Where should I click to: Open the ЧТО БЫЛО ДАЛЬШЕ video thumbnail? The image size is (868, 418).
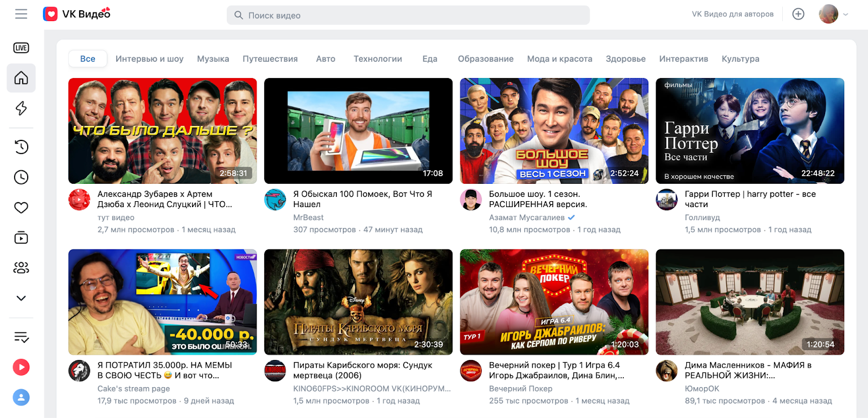pyautogui.click(x=163, y=131)
